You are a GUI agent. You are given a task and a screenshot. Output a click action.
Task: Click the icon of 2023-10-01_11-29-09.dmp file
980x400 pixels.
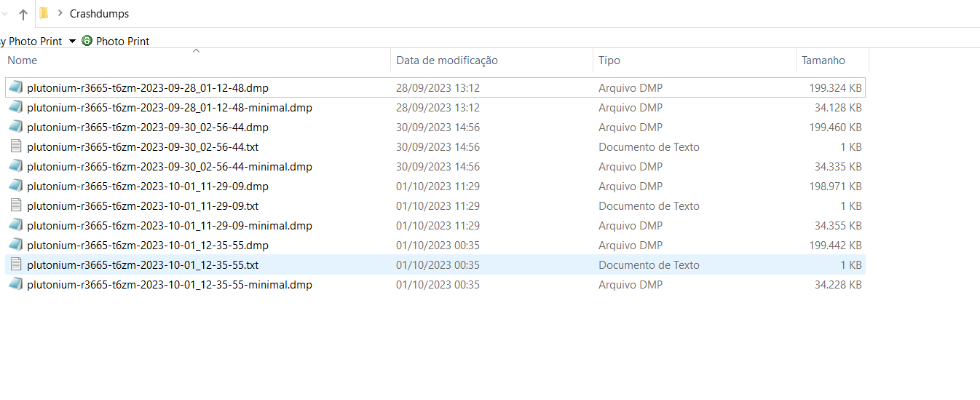coord(16,186)
